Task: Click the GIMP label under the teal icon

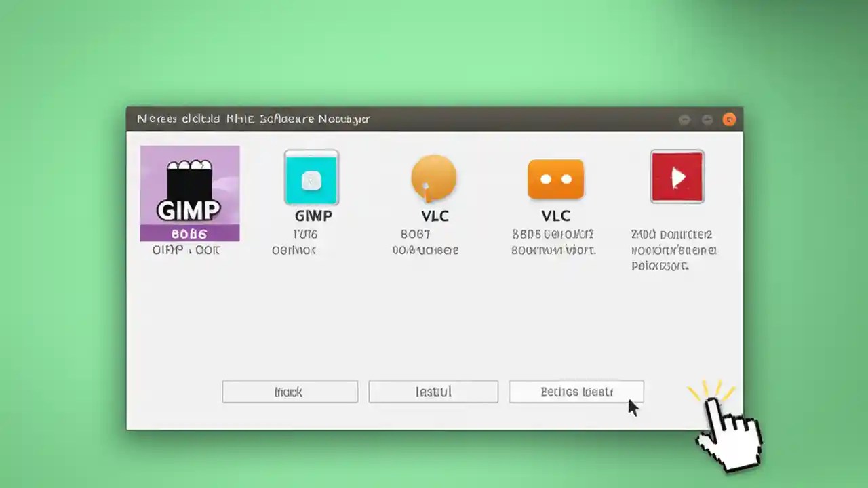Action: tap(313, 216)
